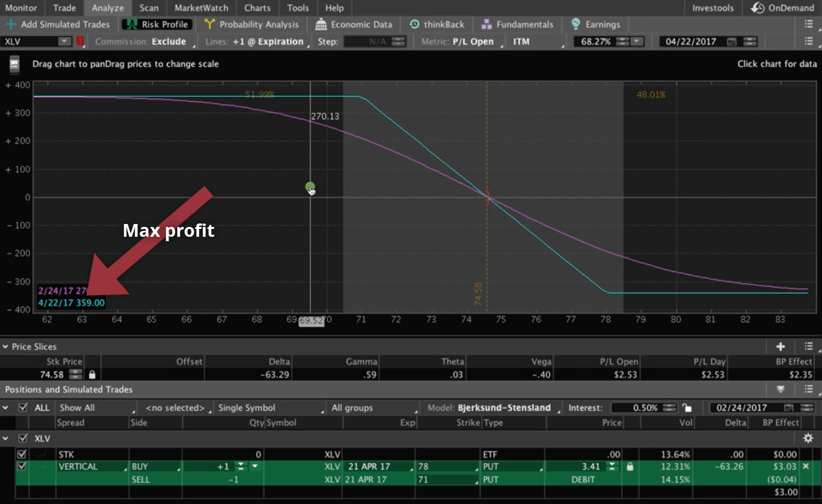Switch to the Scan tab
The height and width of the screenshot is (504, 822).
[x=149, y=8]
